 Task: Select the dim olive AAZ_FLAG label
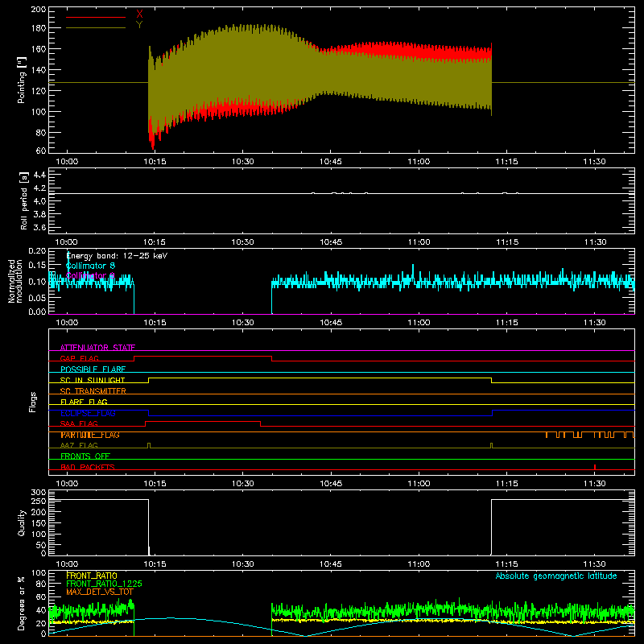pyautogui.click(x=79, y=445)
